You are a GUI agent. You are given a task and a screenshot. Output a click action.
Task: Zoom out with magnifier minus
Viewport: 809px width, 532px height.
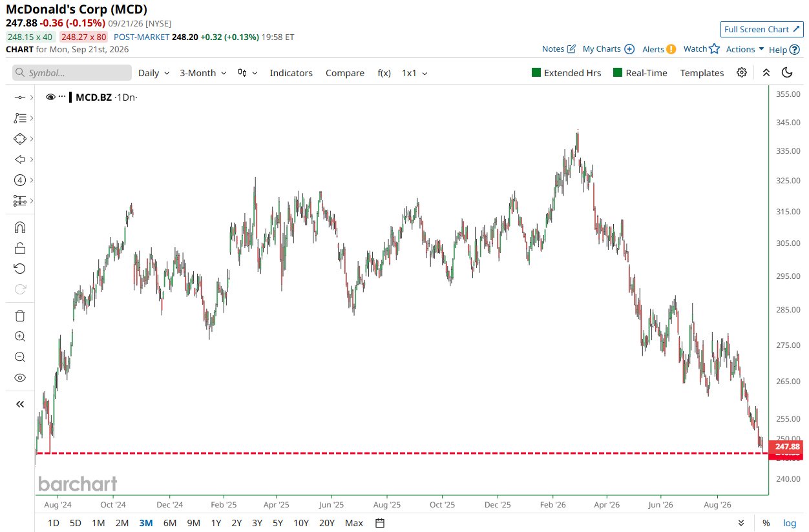pyautogui.click(x=19, y=357)
